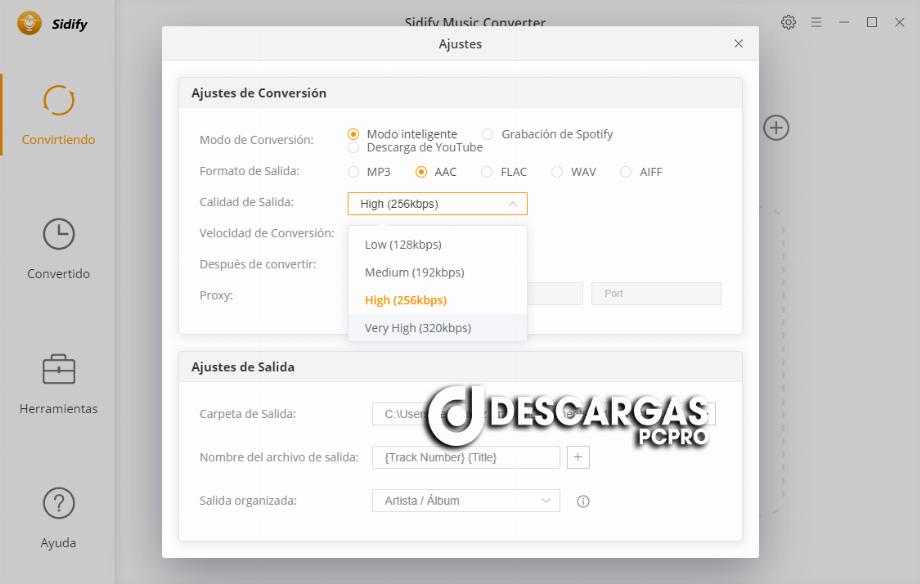Open the hamburger menu in title bar
The height and width of the screenshot is (584, 920).
pyautogui.click(x=816, y=22)
